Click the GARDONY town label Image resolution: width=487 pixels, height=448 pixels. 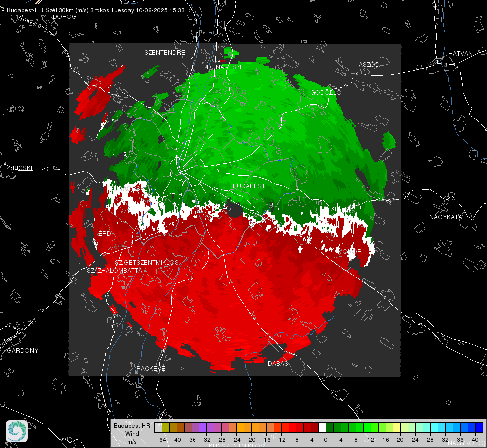[x=23, y=351]
